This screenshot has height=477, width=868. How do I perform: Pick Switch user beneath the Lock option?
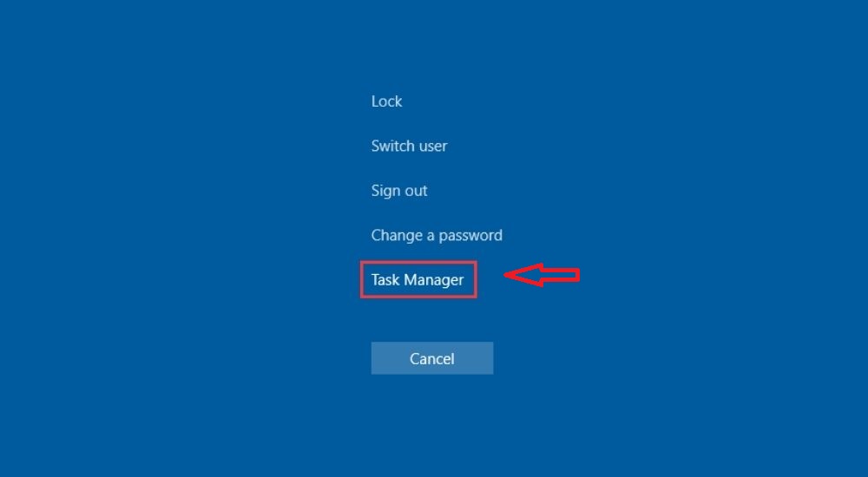coord(409,146)
